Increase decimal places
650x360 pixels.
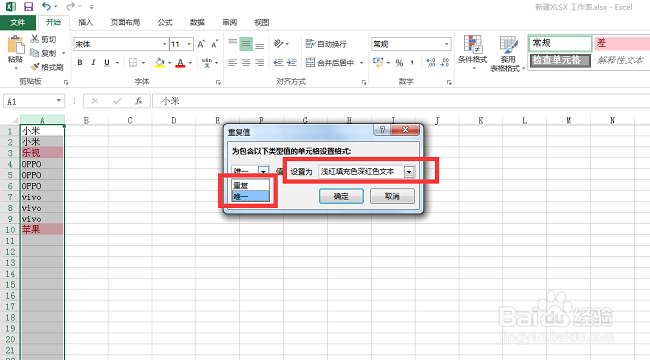point(431,63)
